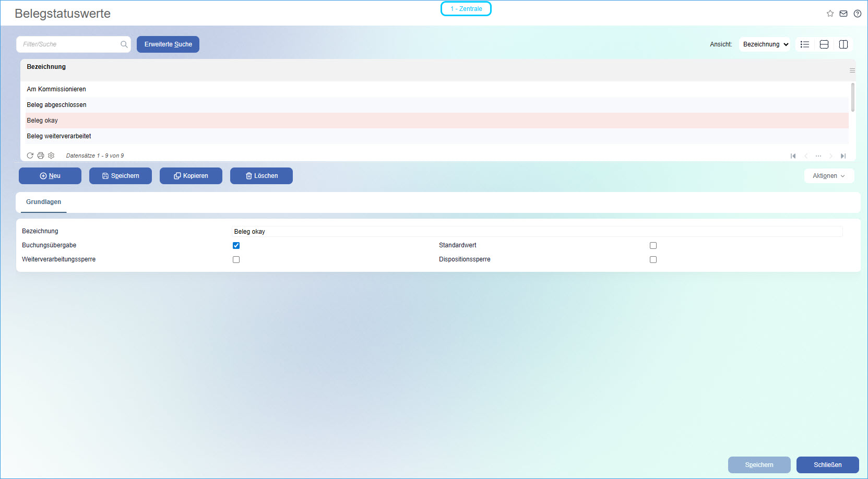Create a new record with Neu
868x479 pixels.
50,176
